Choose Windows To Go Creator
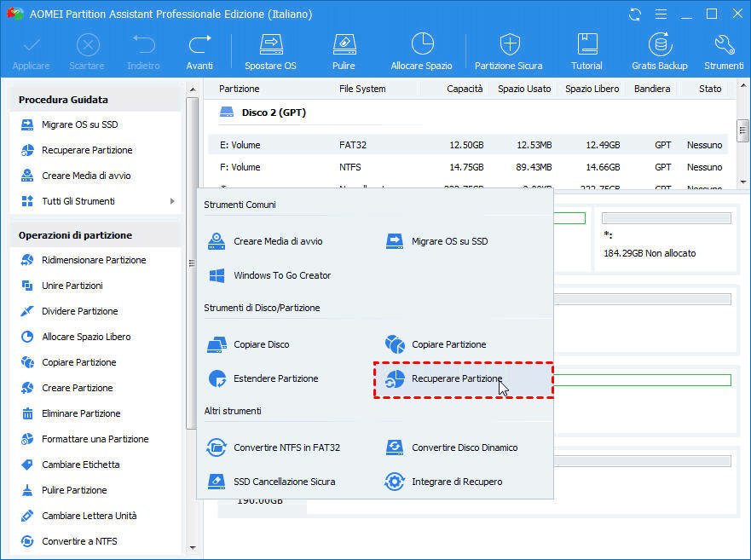This screenshot has height=560, width=751. (x=269, y=275)
